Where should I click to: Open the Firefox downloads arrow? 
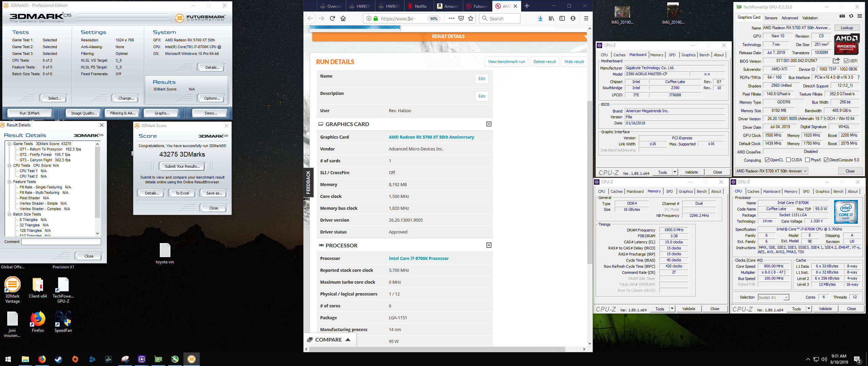[540, 18]
